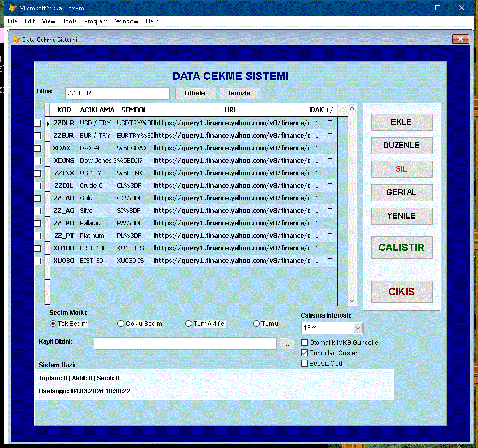Select the Coklu Secim radio button

[x=121, y=324]
